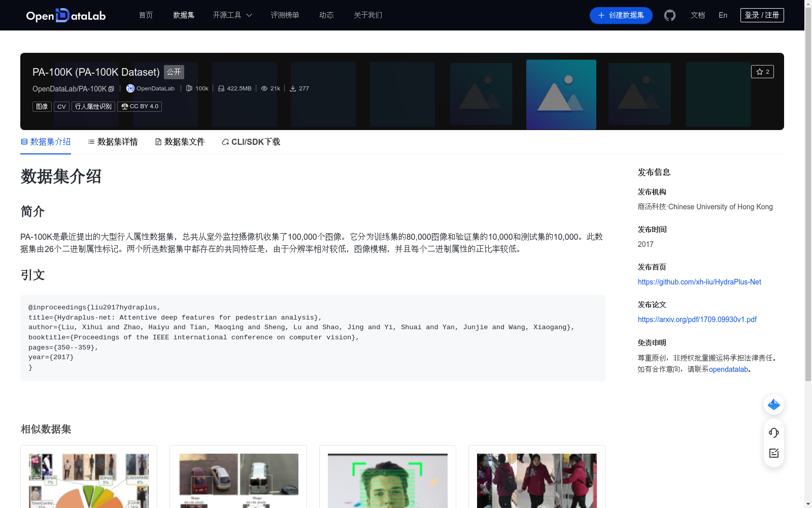Click the 422.5MB storage size icon
This screenshot has width=812, height=508.
tap(221, 88)
